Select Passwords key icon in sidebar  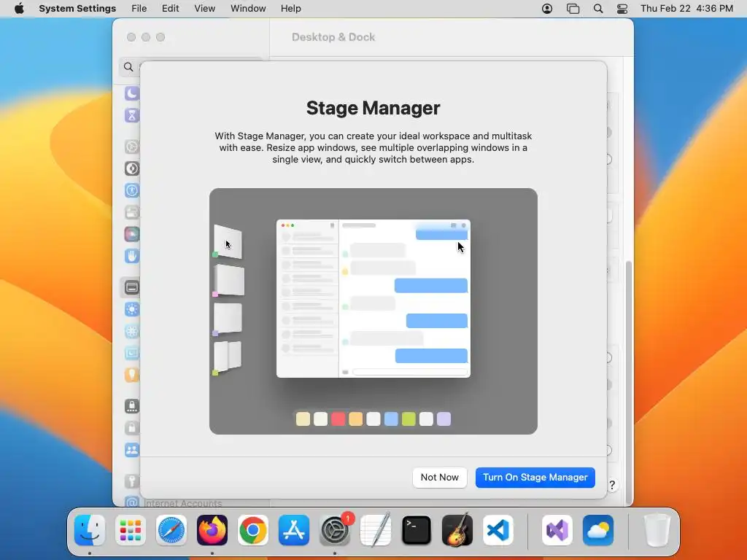click(x=132, y=481)
